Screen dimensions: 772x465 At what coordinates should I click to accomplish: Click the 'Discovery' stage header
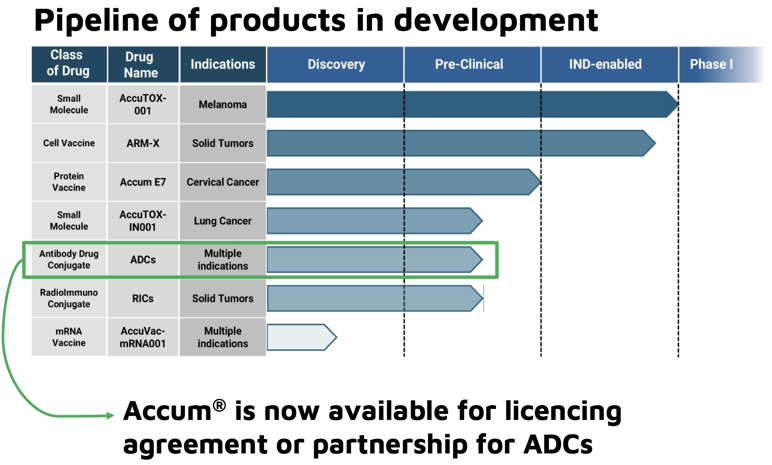[335, 64]
